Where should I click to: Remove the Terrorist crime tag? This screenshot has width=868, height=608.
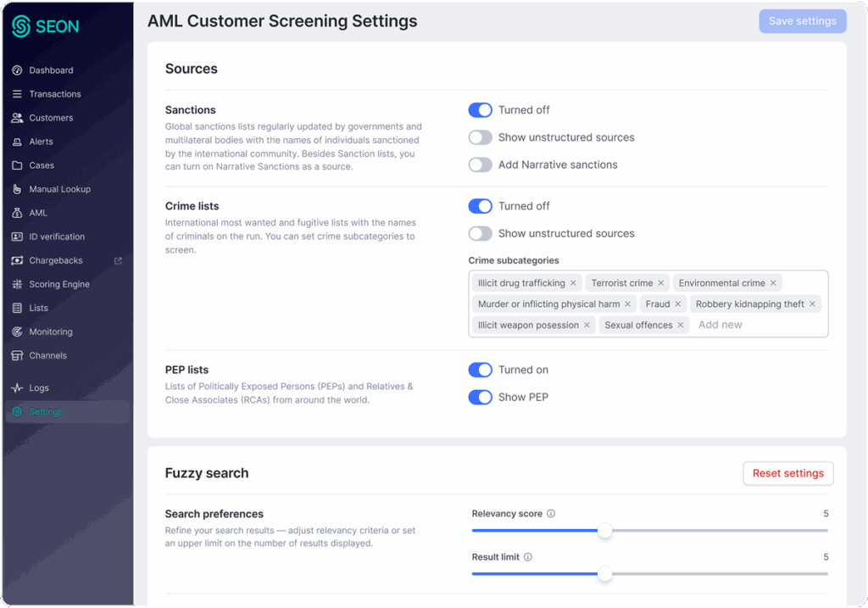(661, 283)
